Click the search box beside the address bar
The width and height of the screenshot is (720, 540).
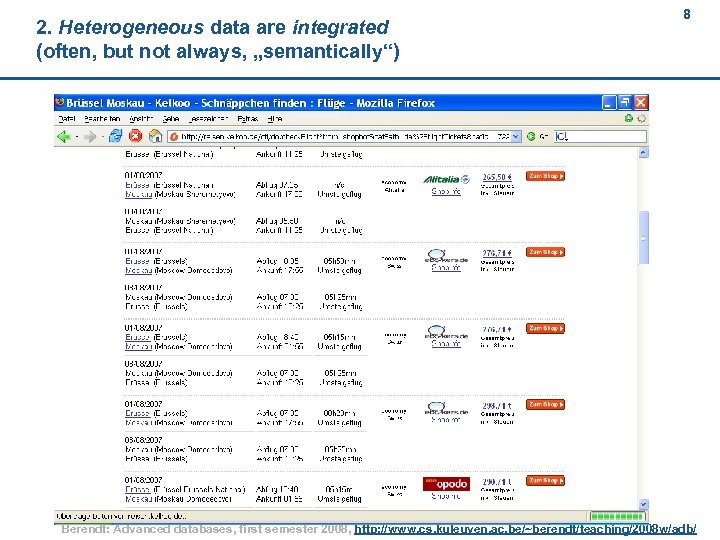click(x=600, y=136)
